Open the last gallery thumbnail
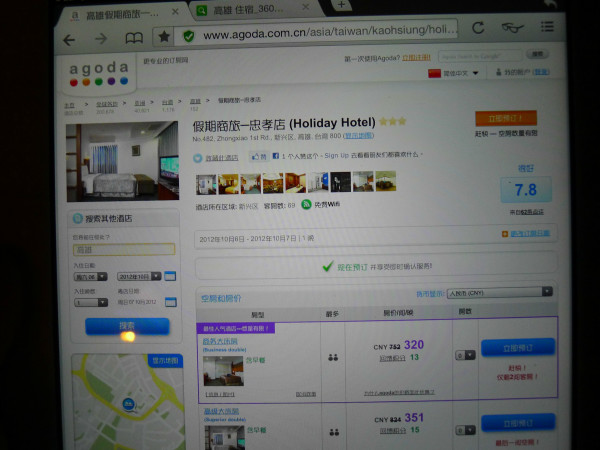 (x=385, y=181)
